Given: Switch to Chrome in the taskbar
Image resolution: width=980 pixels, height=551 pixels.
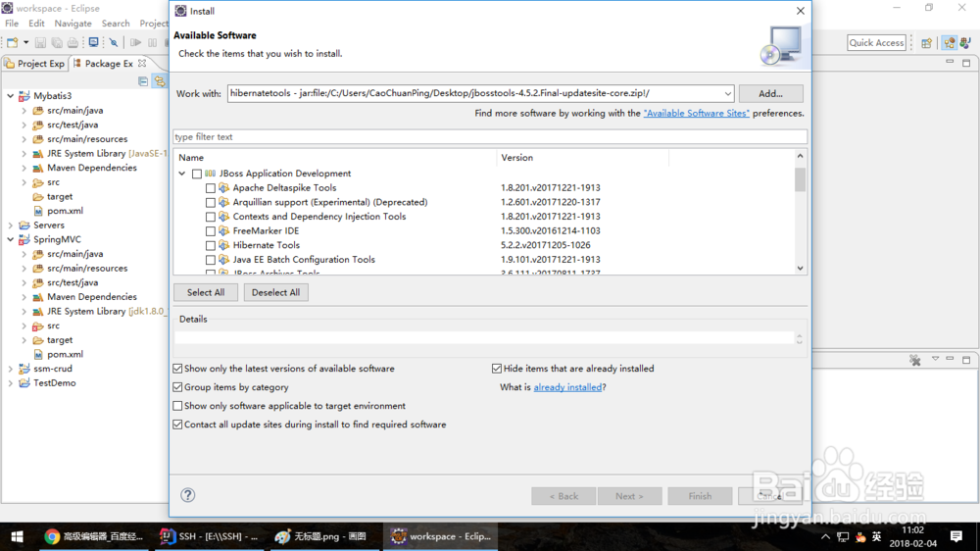Looking at the screenshot, I should [94, 536].
